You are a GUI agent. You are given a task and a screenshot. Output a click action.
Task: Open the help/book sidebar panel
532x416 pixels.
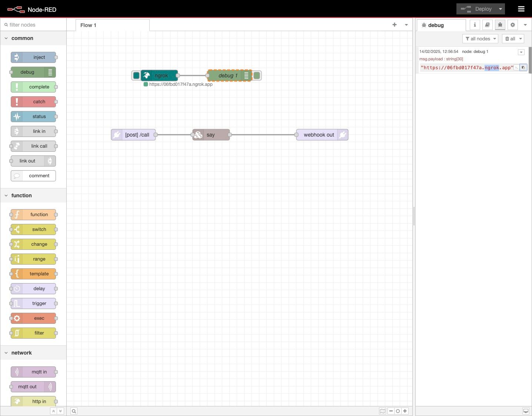tap(487, 25)
